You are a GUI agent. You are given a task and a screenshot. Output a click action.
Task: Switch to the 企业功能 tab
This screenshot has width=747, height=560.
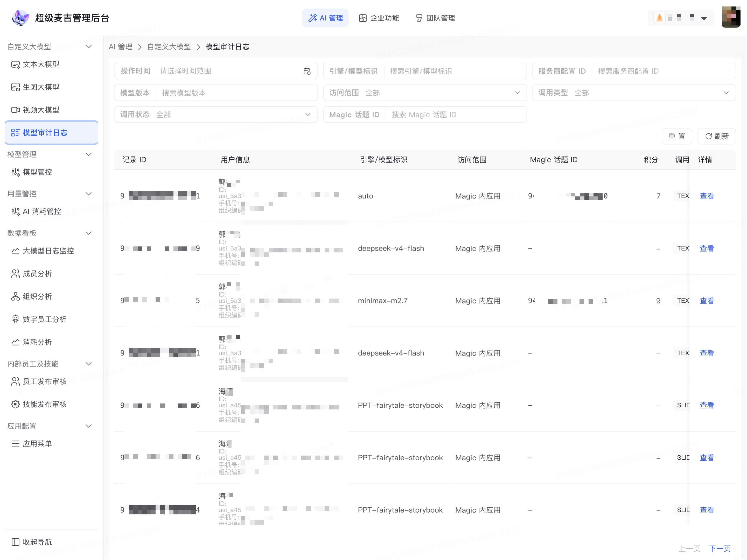379,18
